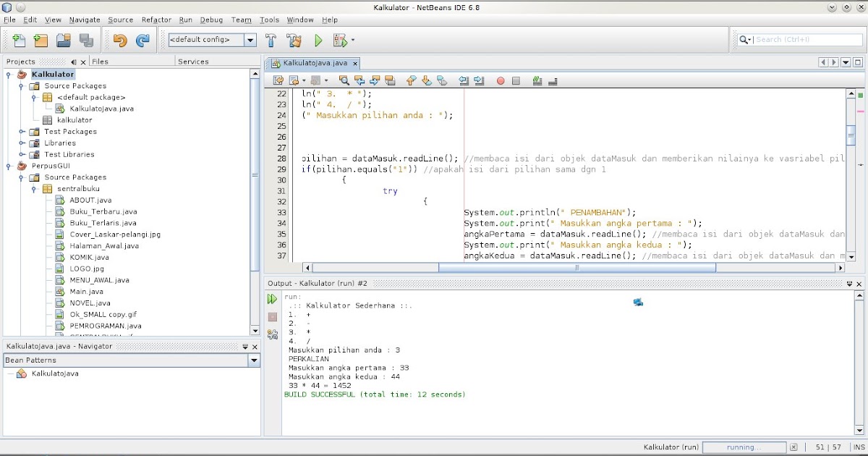
Task: Click the Output panel settings icon
Action: tap(272, 334)
